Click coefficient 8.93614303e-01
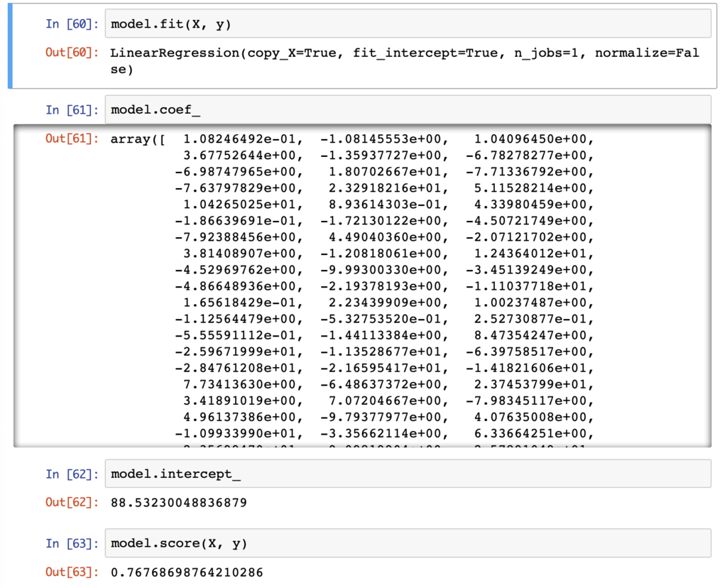This screenshot has height=588, width=727. pyautogui.click(x=385, y=205)
